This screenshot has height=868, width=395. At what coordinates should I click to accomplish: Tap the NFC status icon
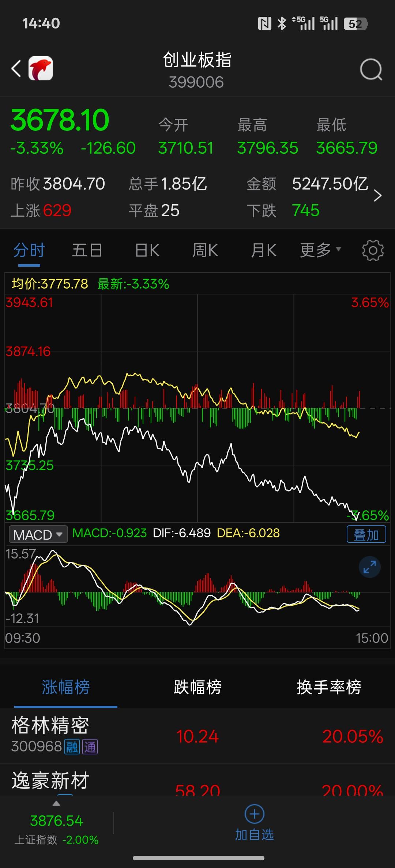(264, 24)
